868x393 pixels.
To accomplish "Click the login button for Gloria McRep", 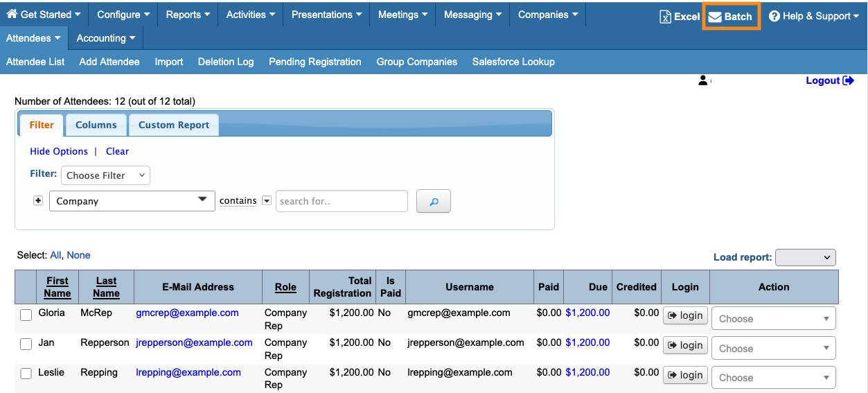I will pos(685,315).
